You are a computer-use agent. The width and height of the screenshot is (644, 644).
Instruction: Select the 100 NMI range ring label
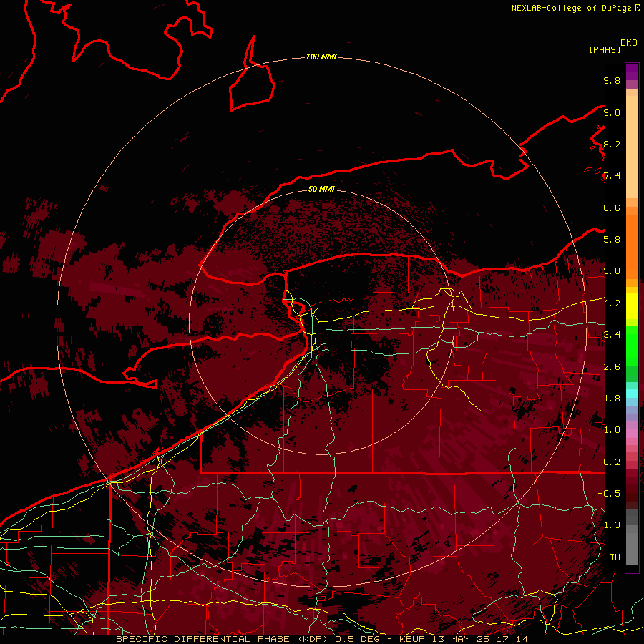click(321, 57)
